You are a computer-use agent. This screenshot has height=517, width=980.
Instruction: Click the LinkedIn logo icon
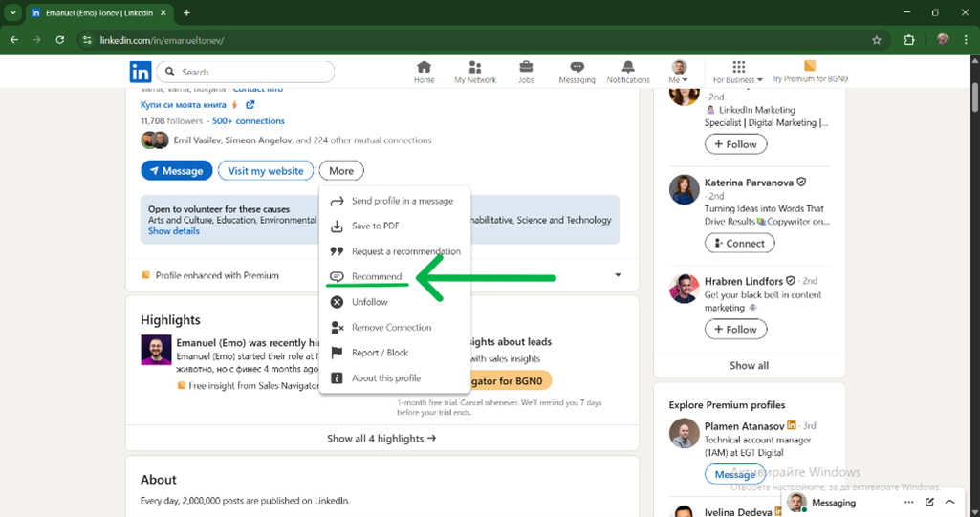coord(141,72)
